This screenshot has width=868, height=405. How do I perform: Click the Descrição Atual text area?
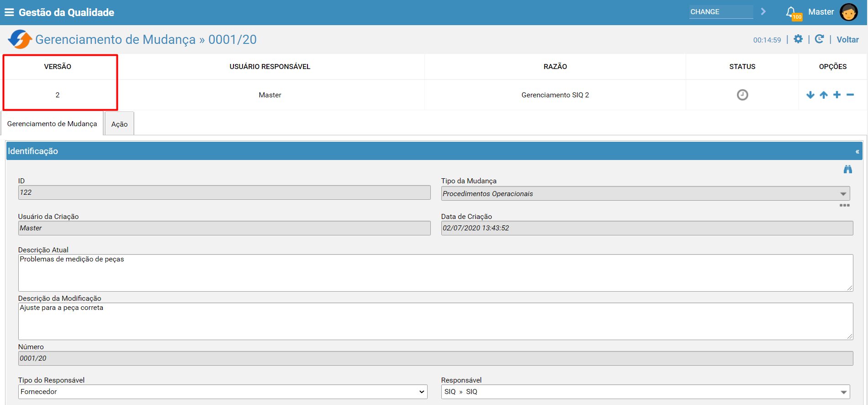(436, 273)
